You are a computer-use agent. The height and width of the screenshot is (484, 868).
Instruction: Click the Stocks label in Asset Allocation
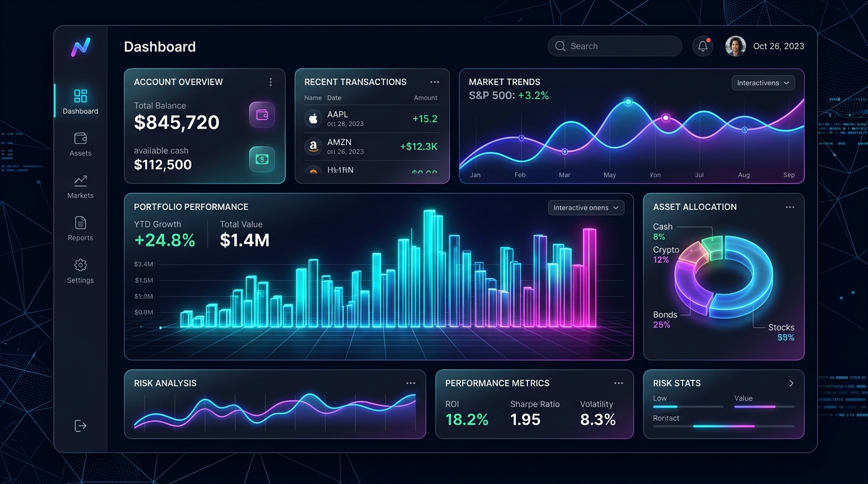point(781,328)
